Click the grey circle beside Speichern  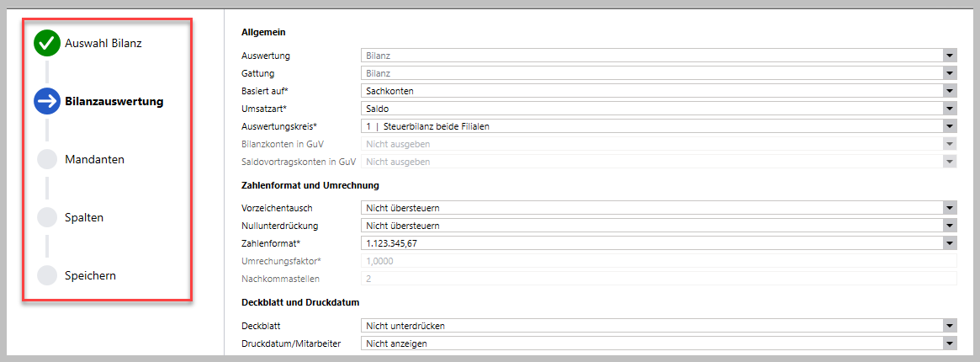47,275
